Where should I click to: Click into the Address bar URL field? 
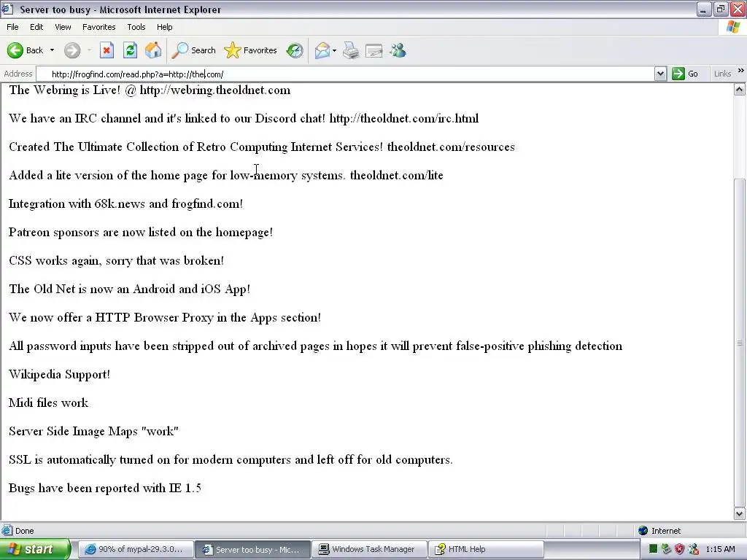pyautogui.click(x=345, y=74)
